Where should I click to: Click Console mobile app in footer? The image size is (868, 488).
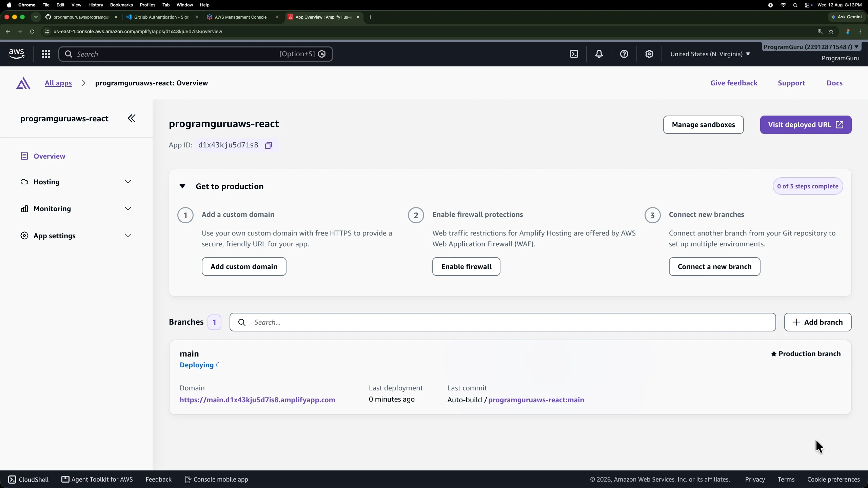click(217, 480)
